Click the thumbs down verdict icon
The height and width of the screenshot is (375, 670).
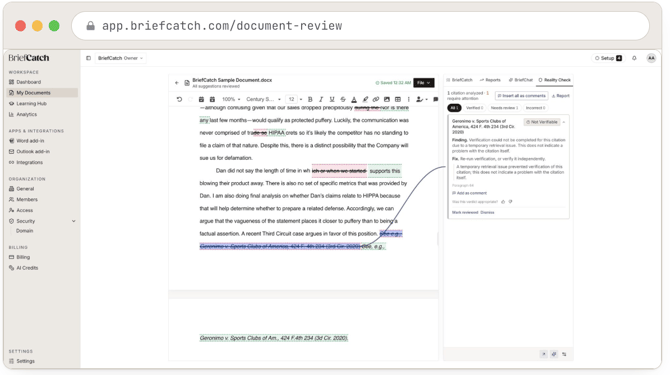point(510,202)
